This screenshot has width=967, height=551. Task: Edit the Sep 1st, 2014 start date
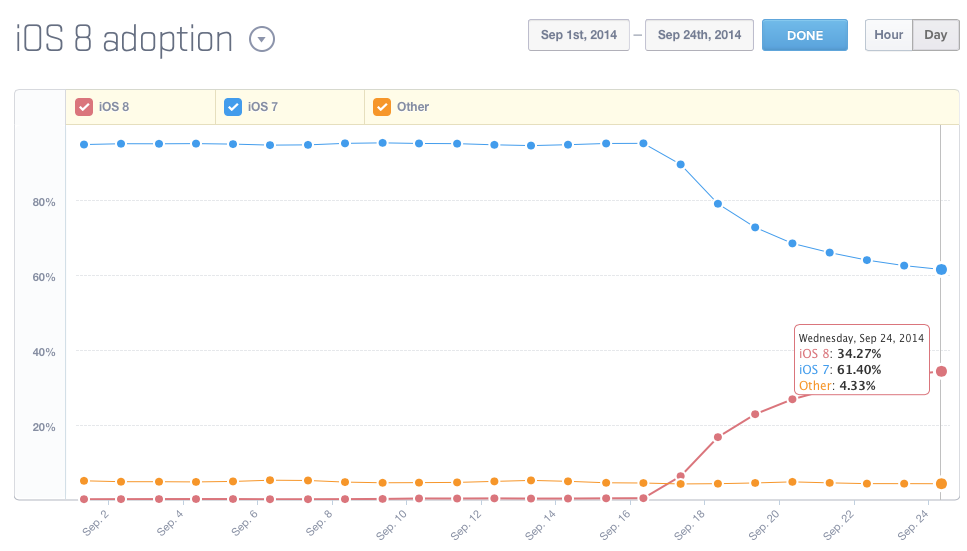point(578,35)
